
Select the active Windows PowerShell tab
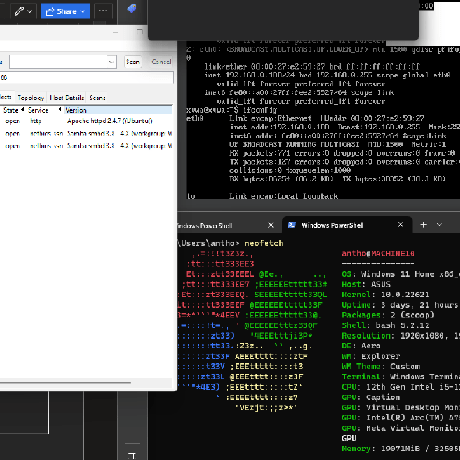(x=347, y=225)
